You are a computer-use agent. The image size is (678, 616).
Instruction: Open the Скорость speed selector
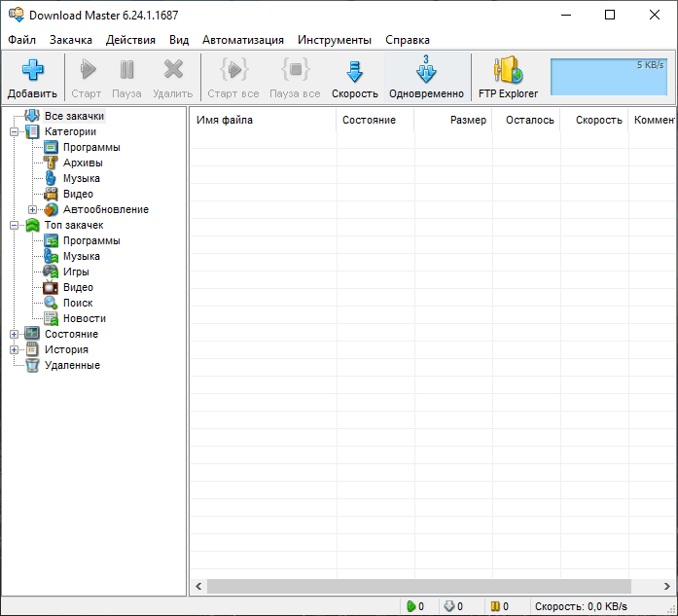coord(354,78)
